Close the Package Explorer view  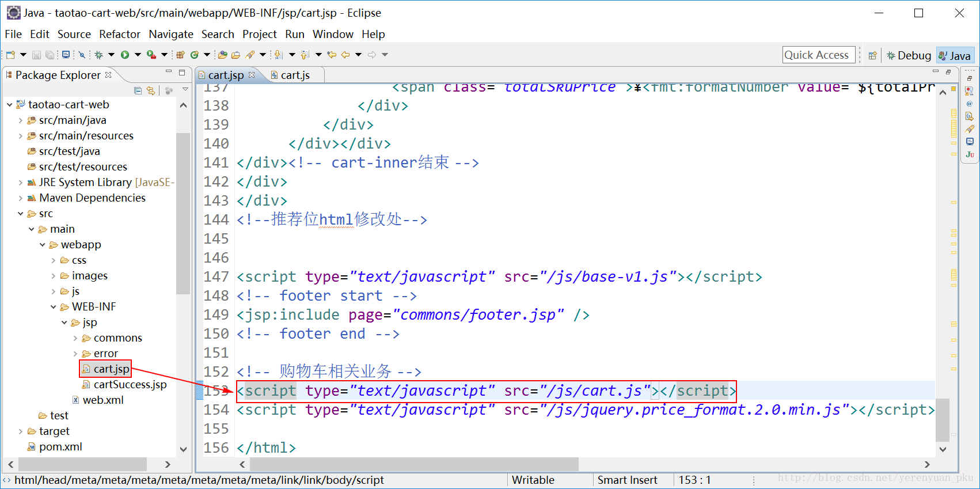(108, 75)
